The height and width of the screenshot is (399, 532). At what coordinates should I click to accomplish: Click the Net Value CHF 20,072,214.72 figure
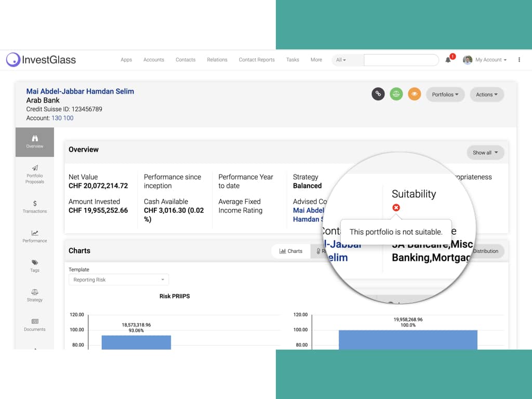tap(98, 186)
